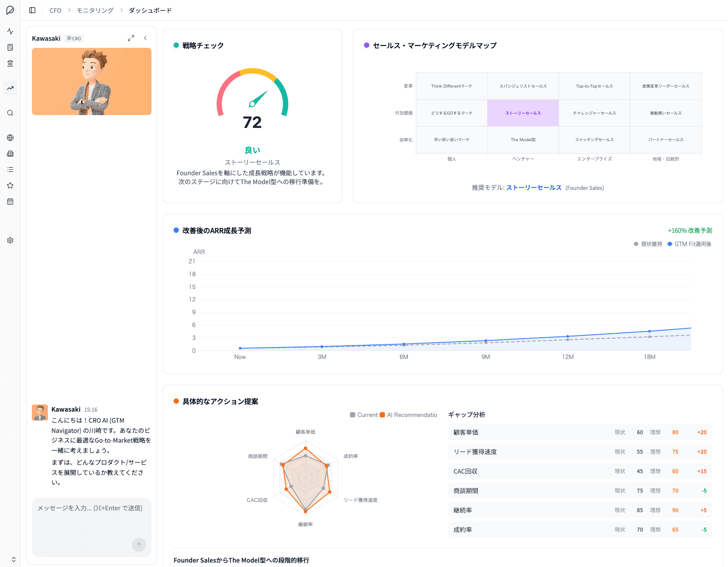Click the star/favorites icon in sidebar

[10, 185]
